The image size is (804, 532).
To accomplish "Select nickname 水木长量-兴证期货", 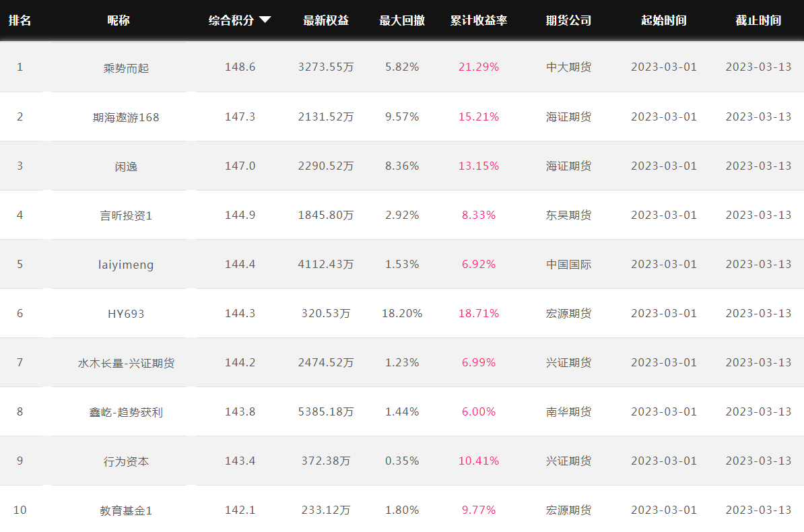I will (x=126, y=363).
